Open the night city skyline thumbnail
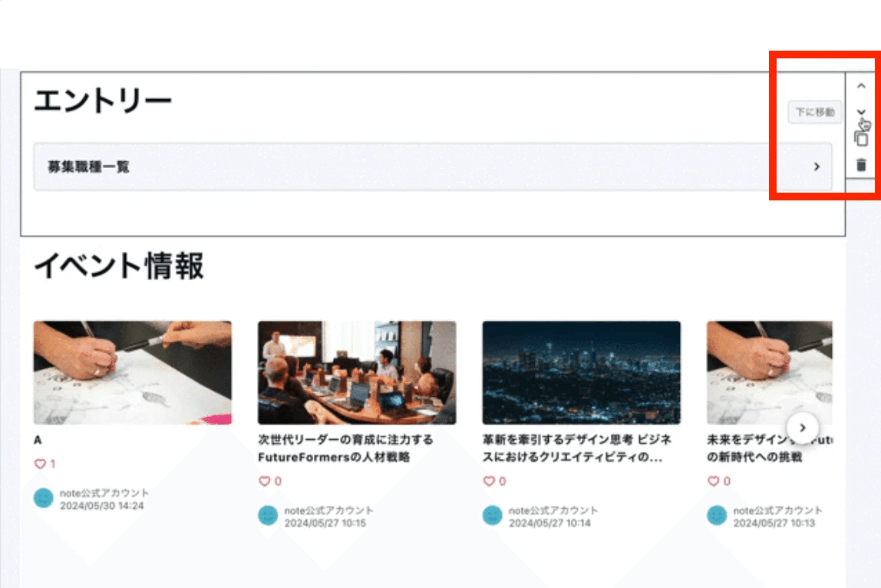 pos(582,373)
